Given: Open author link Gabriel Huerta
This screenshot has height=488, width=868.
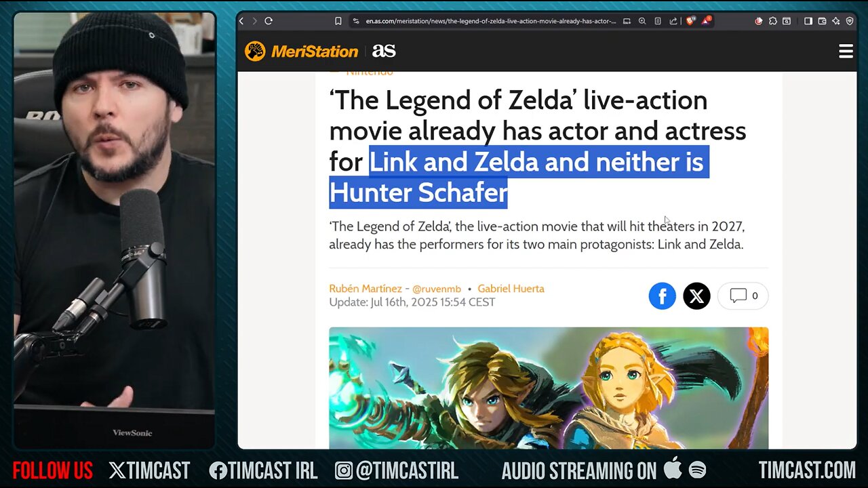Looking at the screenshot, I should (x=511, y=289).
